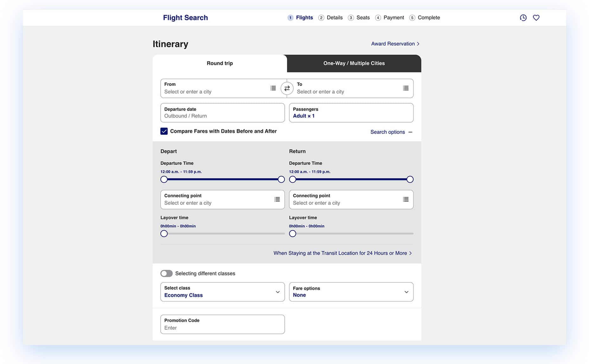Open Return connecting point list icon
Image resolution: width=589 pixels, height=364 pixels.
406,199
